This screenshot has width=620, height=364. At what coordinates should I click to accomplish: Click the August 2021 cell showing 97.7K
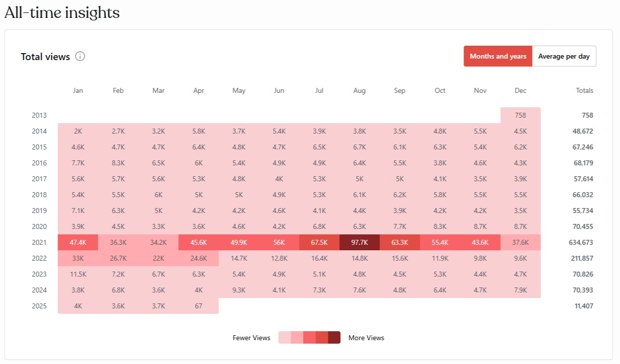click(x=359, y=242)
